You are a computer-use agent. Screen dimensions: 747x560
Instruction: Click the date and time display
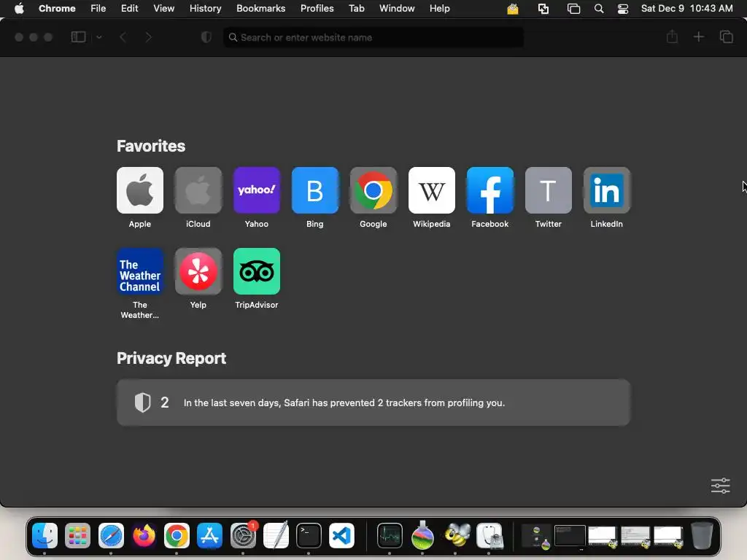pyautogui.click(x=687, y=9)
